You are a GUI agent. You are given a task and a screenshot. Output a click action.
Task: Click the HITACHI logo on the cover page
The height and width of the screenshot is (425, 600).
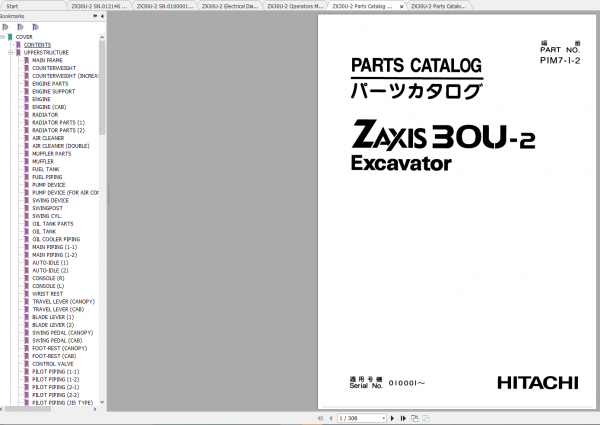[538, 383]
